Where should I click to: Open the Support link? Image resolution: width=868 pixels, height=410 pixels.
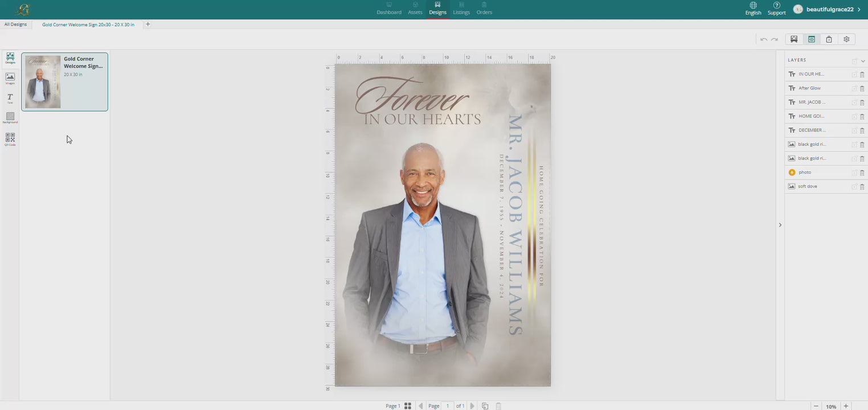776,9
